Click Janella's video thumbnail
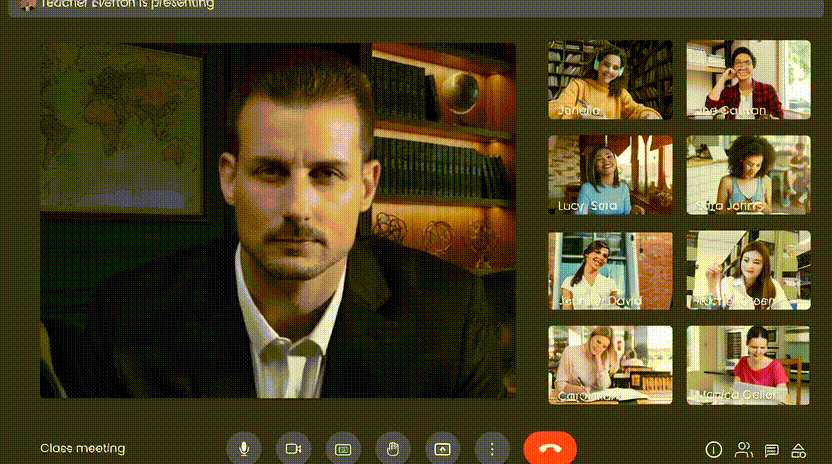Image resolution: width=832 pixels, height=464 pixels. point(610,80)
